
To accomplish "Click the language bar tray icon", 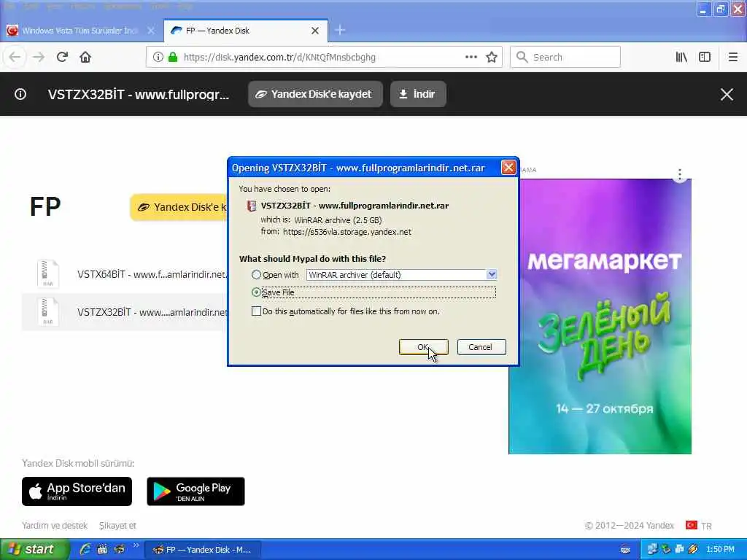I will pos(625,550).
